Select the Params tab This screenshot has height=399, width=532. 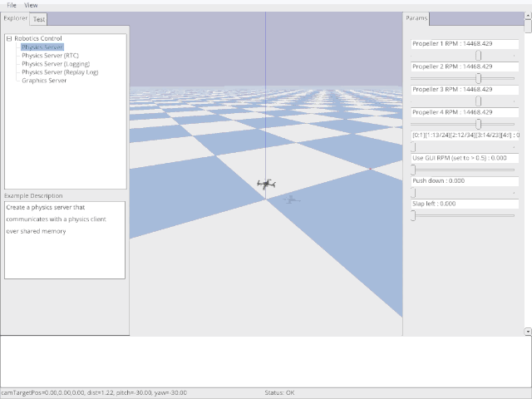(416, 18)
